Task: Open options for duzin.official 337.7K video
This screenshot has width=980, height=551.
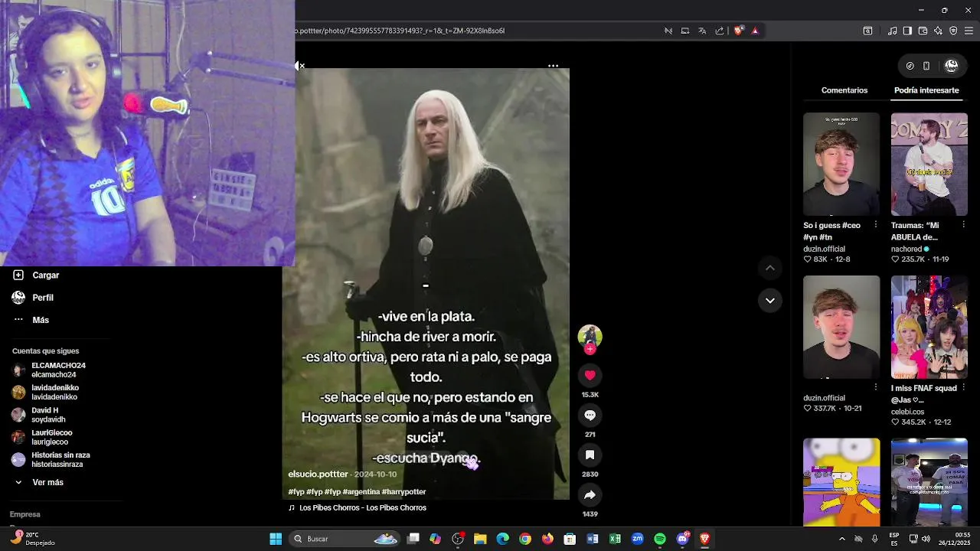Action: tap(876, 387)
